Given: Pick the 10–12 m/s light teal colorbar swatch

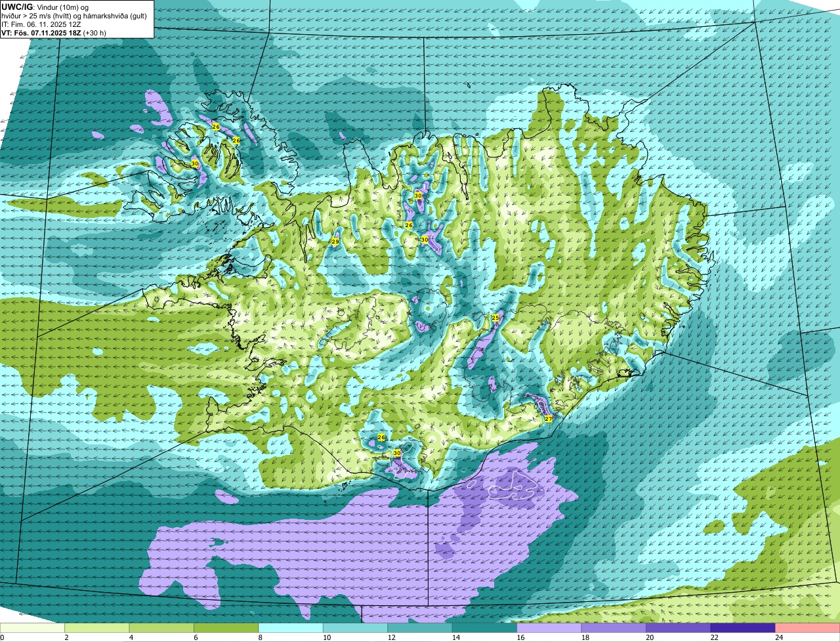Looking at the screenshot, I should click(356, 628).
